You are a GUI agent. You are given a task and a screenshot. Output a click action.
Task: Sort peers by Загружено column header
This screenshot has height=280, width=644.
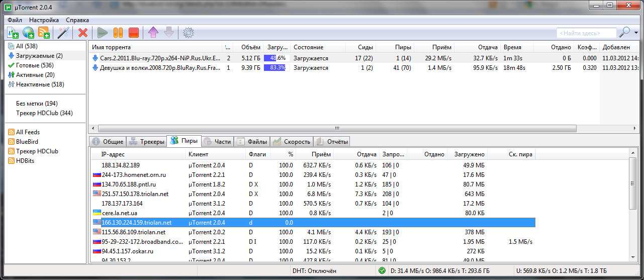pyautogui.click(x=467, y=155)
